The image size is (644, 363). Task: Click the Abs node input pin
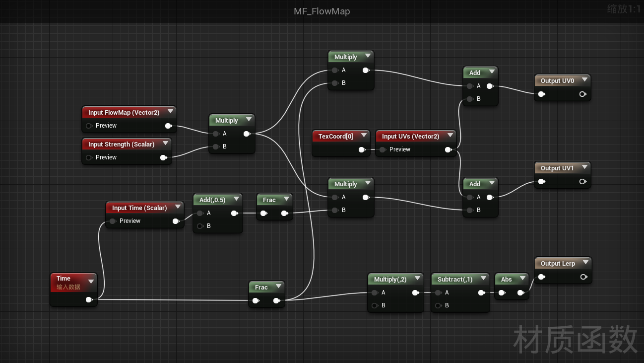click(502, 292)
